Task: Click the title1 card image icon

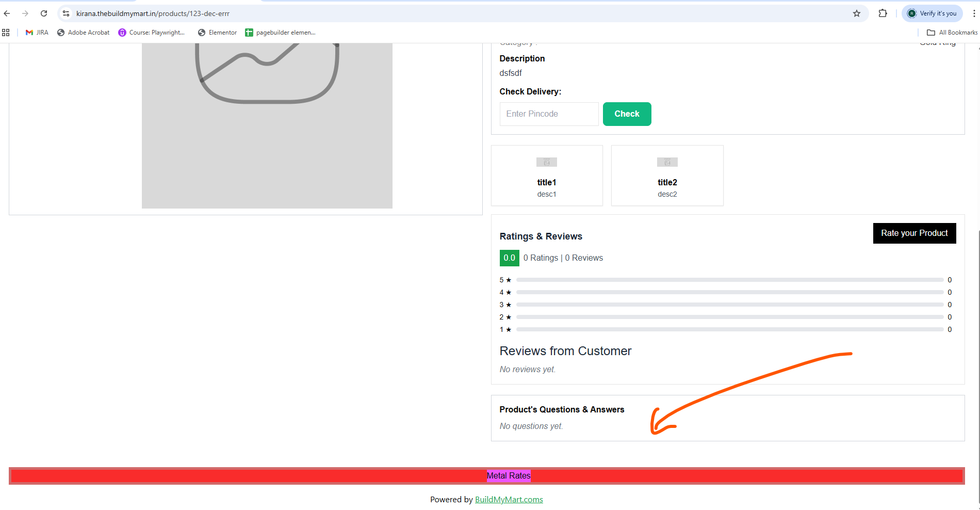Action: pyautogui.click(x=547, y=162)
